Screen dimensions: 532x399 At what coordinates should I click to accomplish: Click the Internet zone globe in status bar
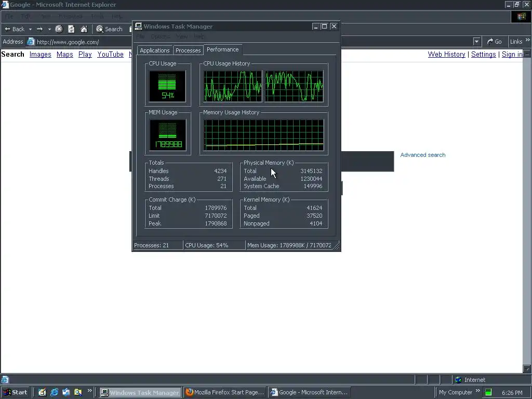(458, 380)
